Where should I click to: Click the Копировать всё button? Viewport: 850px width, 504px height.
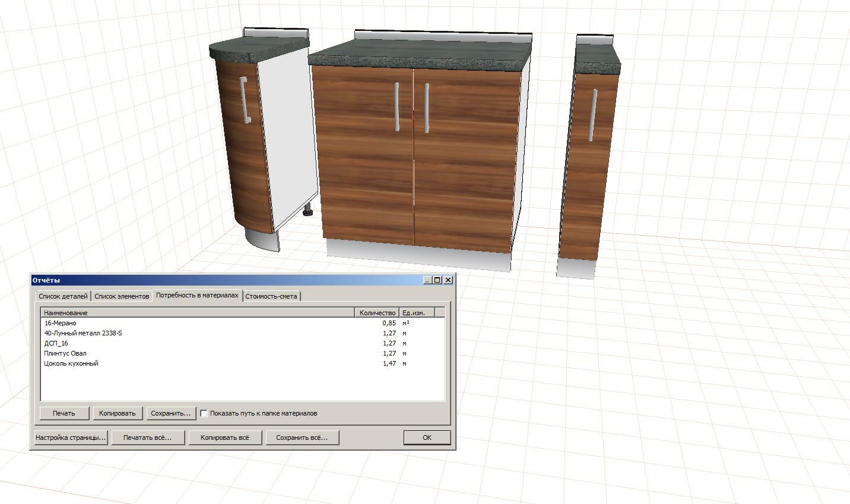224,438
